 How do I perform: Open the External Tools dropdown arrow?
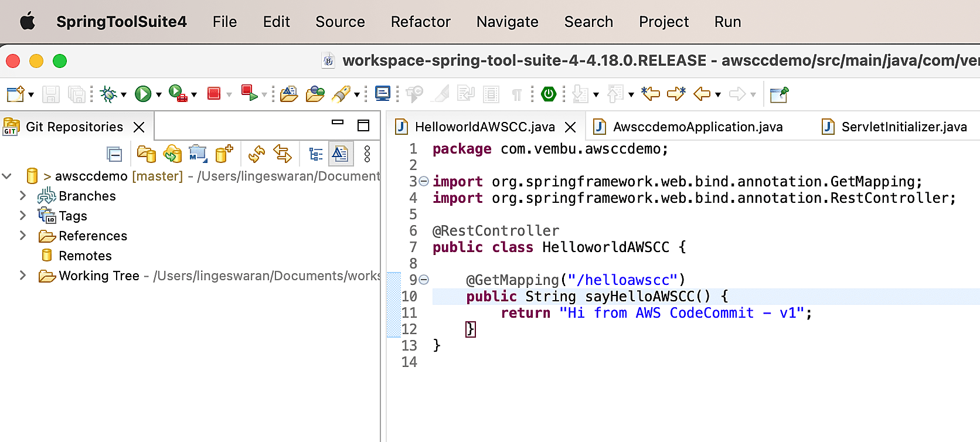[x=194, y=94]
